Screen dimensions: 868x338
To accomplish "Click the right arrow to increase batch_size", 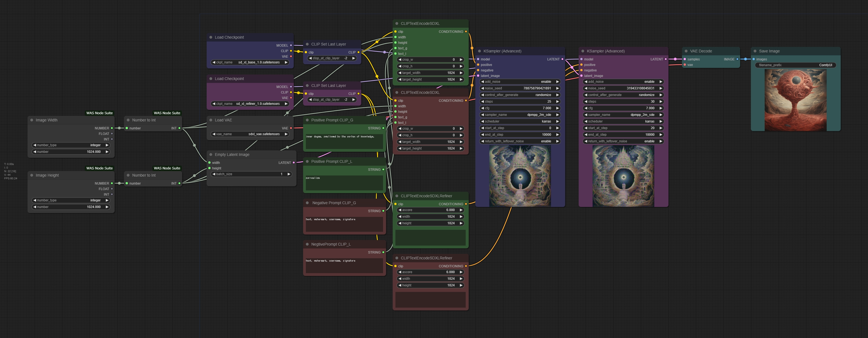I will click(x=289, y=174).
